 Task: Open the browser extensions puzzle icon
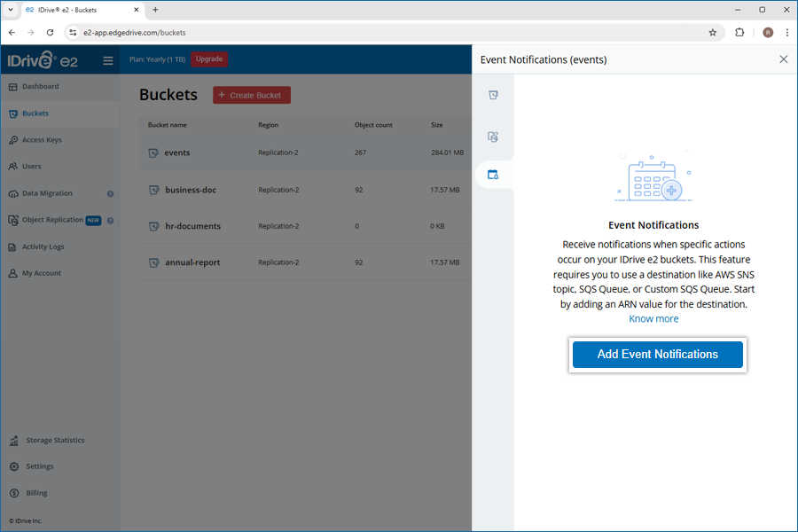[739, 33]
